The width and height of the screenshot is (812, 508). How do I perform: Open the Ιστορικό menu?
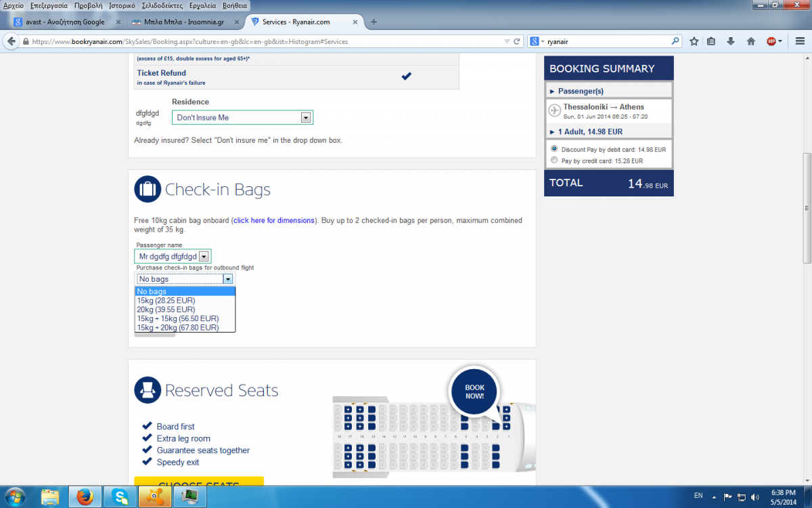(x=122, y=5)
